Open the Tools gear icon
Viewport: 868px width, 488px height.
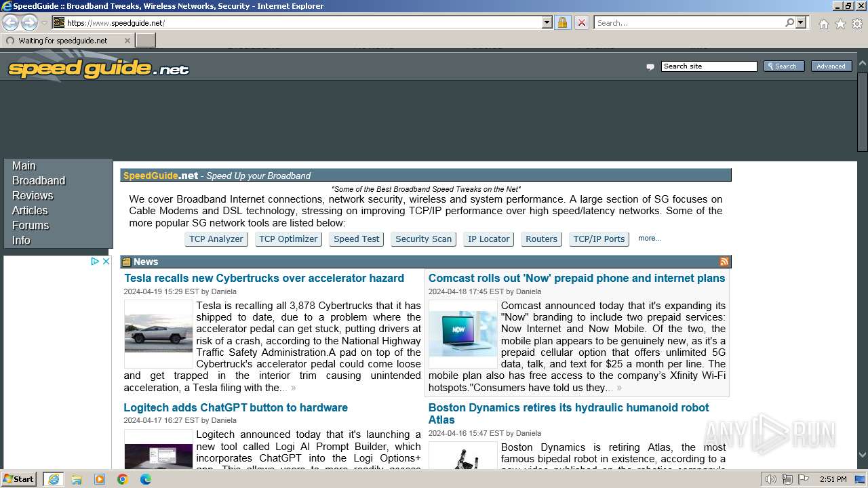857,24
